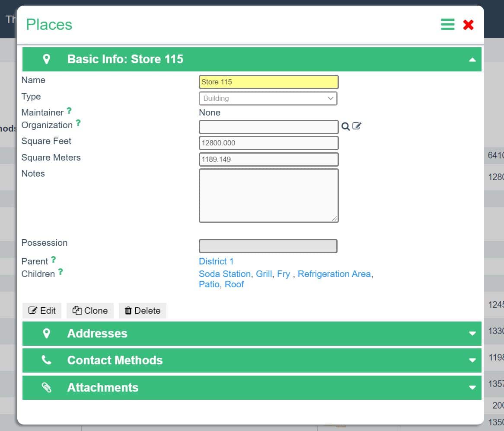The image size is (504, 431).
Task: Click the Addresses section title
Action: coord(97,334)
